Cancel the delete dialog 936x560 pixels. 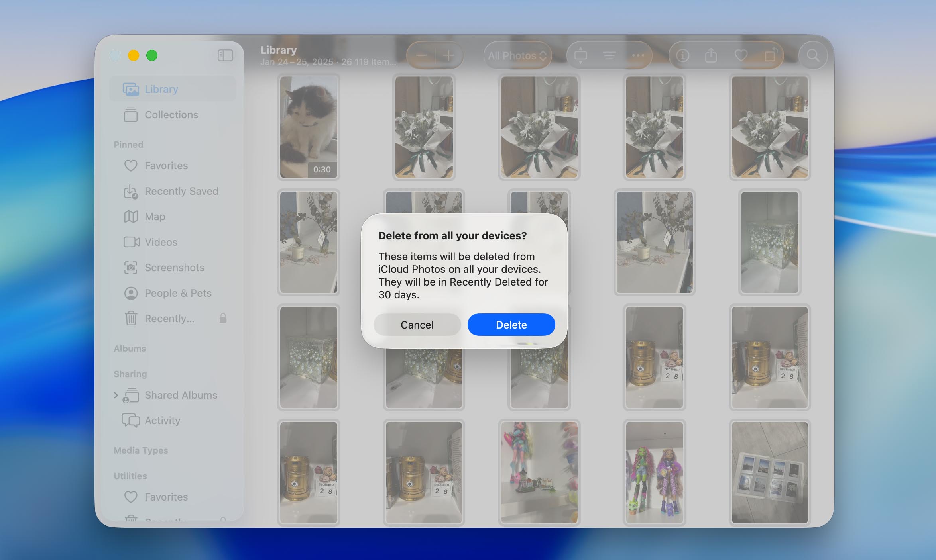coord(417,325)
